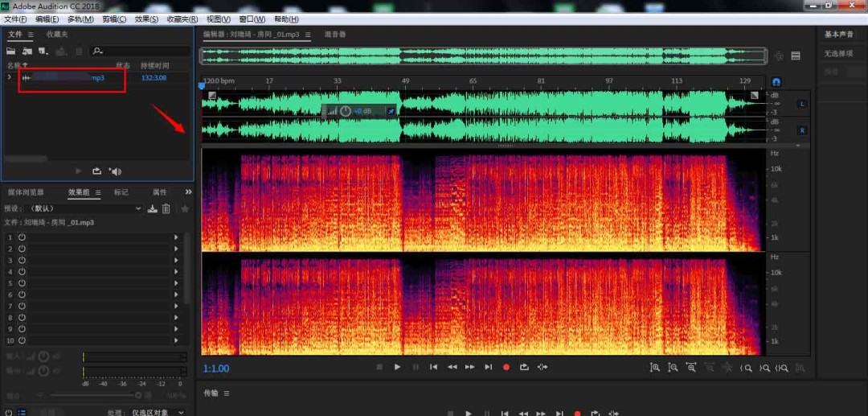Click the zoom in amplitude icon
The height and width of the screenshot is (416, 868).
[x=654, y=367]
